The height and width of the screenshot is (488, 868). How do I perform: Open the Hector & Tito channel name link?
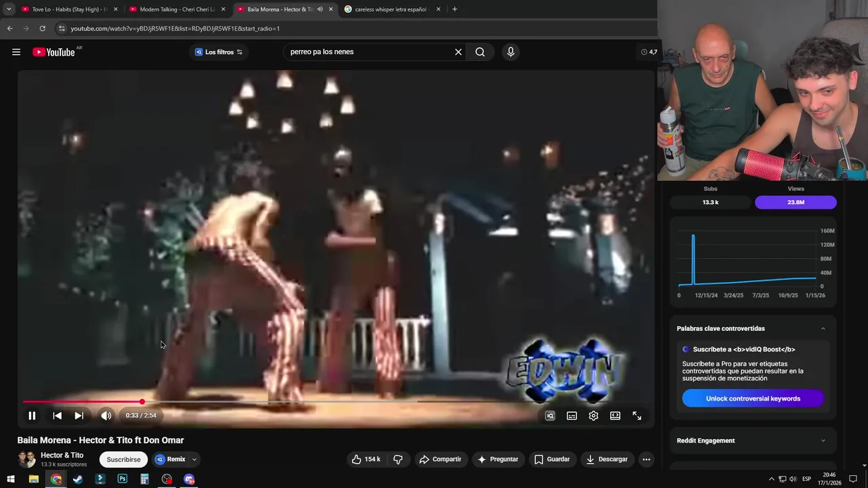point(62,455)
